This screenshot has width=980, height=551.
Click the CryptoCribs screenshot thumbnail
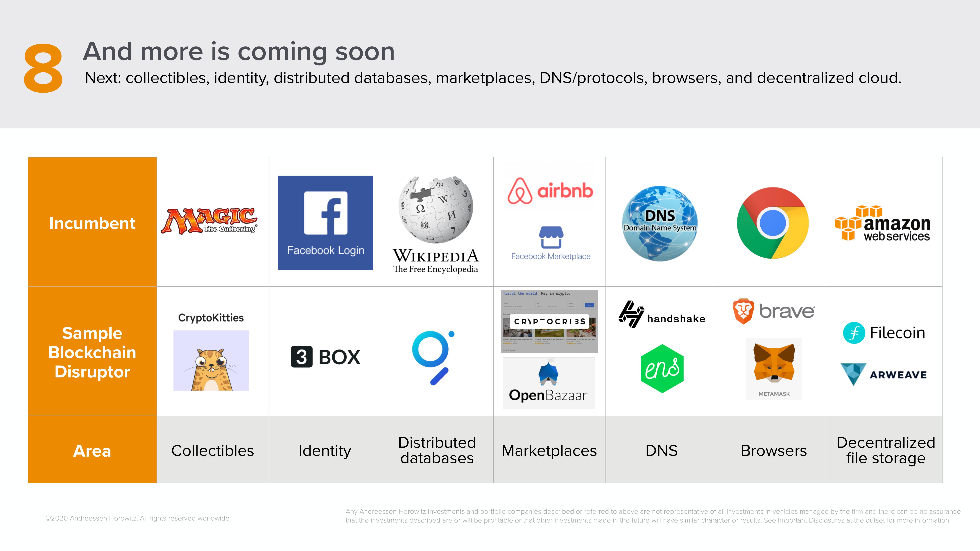click(549, 321)
